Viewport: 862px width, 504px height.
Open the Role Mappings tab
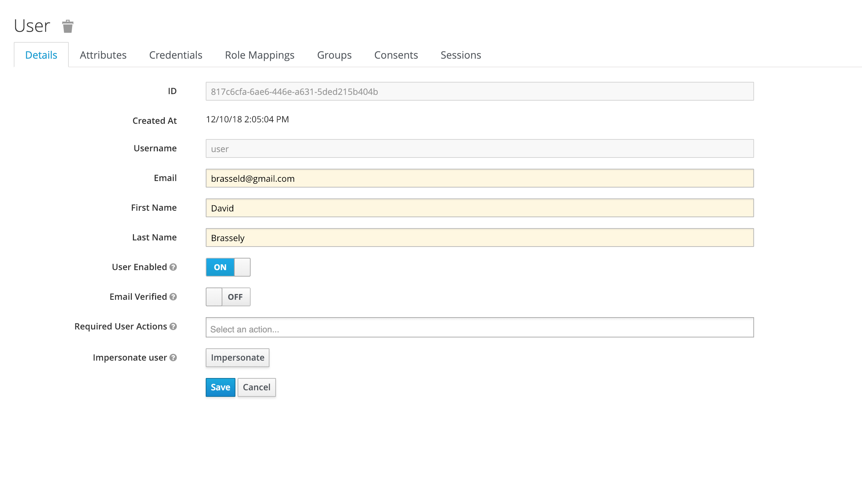[259, 55]
